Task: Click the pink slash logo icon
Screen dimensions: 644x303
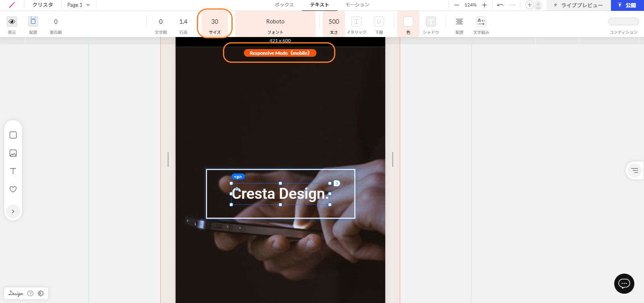Action: (x=12, y=5)
